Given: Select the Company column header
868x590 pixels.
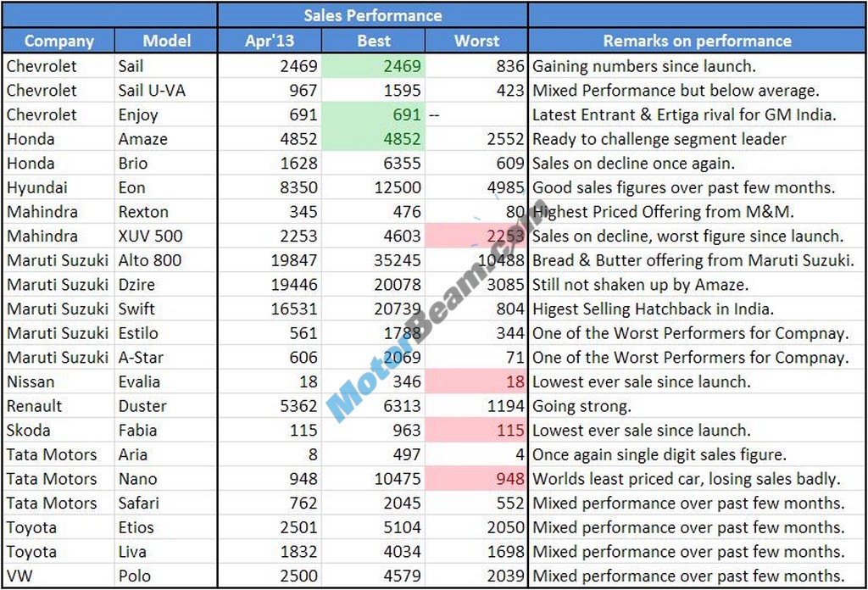Looking at the screenshot, I should tap(58, 41).
